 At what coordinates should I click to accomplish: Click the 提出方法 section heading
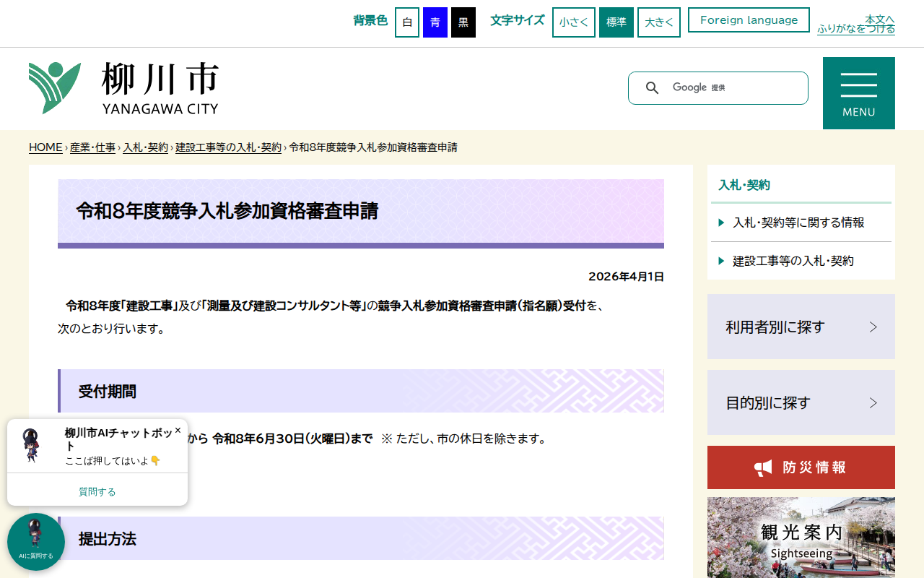pyautogui.click(x=108, y=539)
